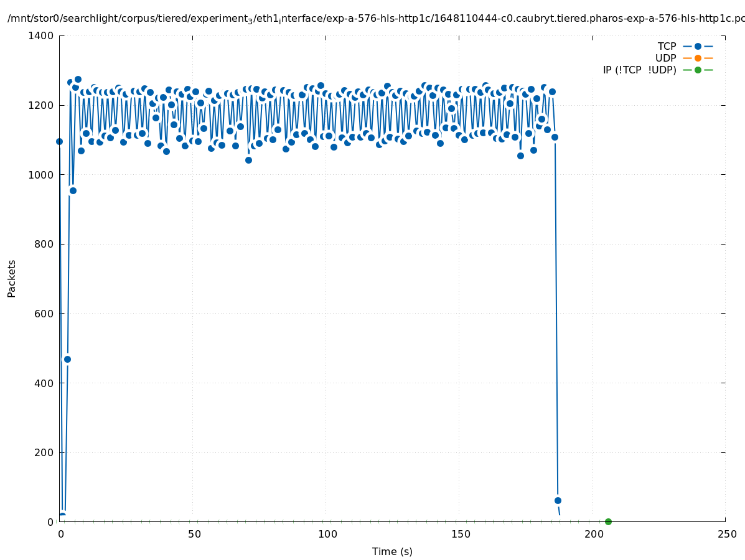Screen dimensions: 745x560
Task: Select the 800 y-axis tick label
Action: pos(44,244)
